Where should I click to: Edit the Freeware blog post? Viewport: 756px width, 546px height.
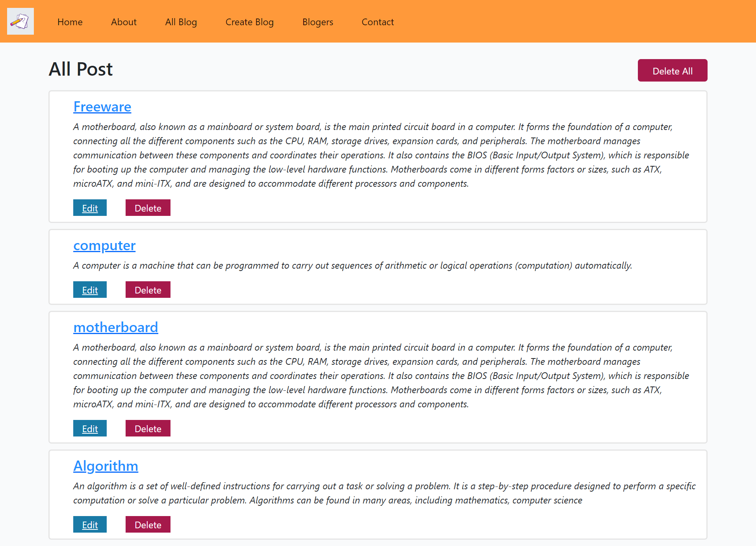90,208
